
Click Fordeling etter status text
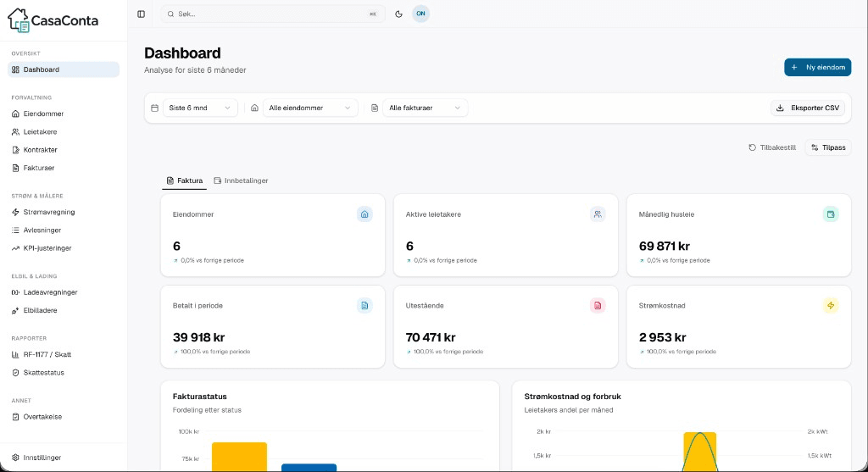coord(207,410)
